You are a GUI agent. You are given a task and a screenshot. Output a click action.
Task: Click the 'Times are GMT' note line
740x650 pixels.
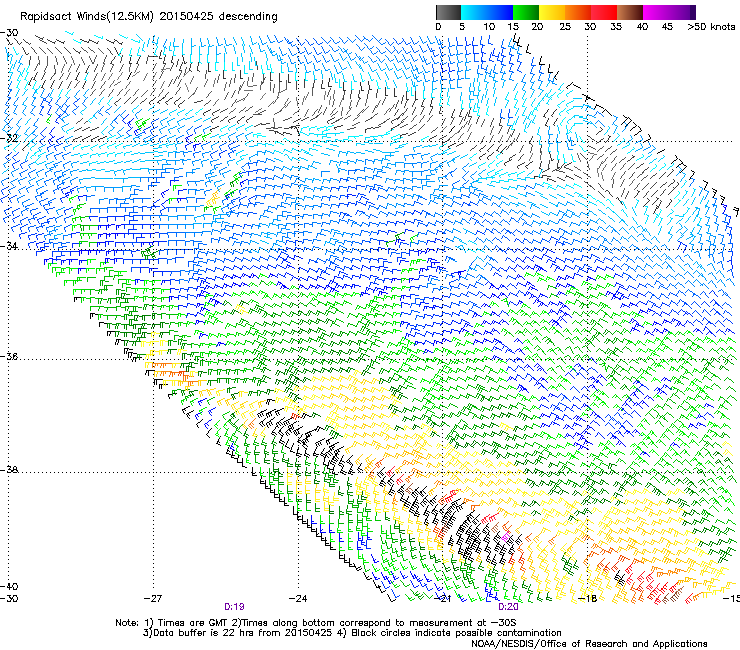(316, 623)
